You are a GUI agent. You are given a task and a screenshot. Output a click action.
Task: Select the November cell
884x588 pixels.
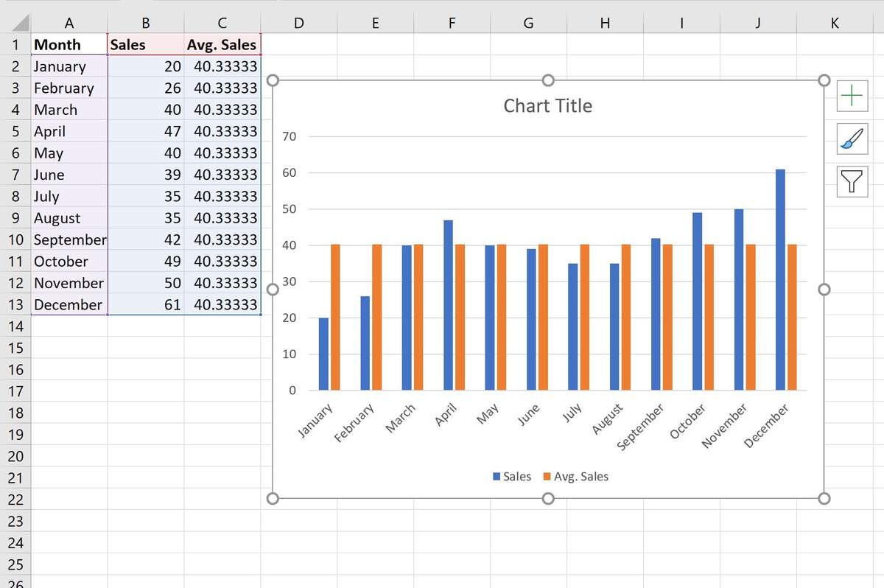coord(69,283)
